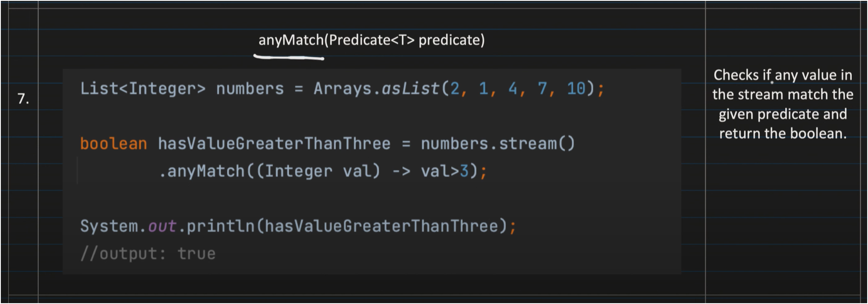This screenshot has height=304, width=868.
Task: Click the //output: true comment
Action: pos(148,254)
